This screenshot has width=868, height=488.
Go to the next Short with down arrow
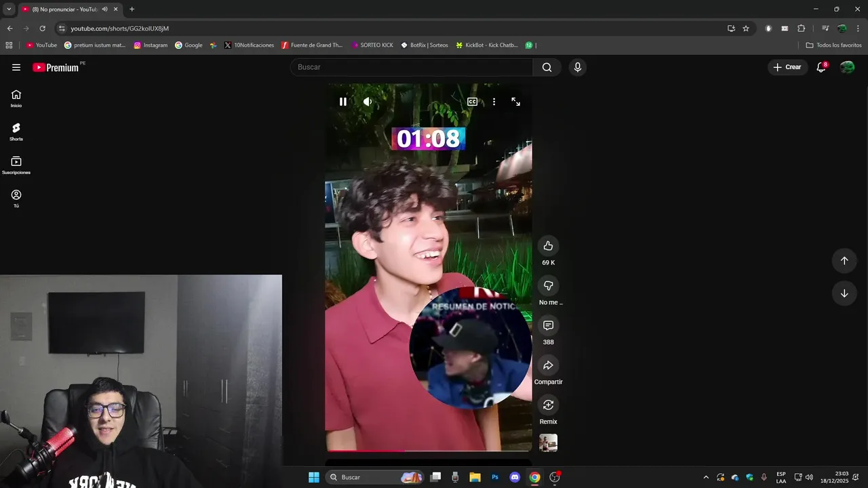click(x=844, y=293)
